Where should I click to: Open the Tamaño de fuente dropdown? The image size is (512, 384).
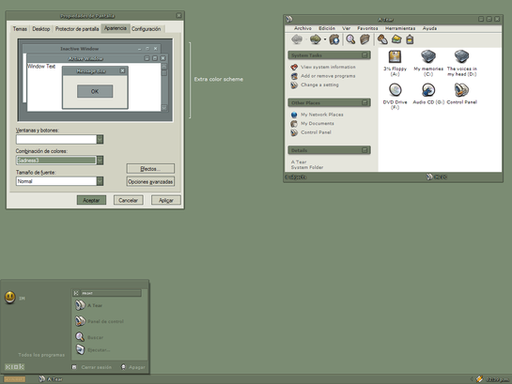pos(100,181)
